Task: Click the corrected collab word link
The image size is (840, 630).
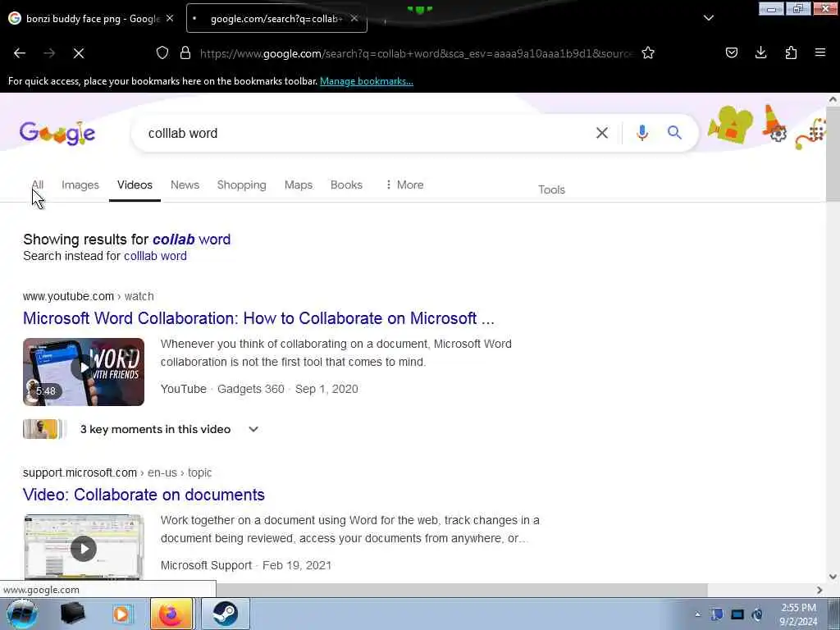Action: (192, 240)
